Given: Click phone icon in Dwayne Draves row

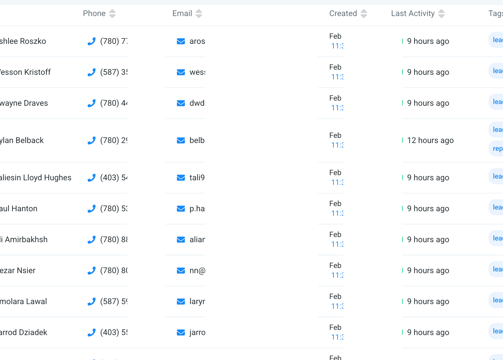Looking at the screenshot, I should click(x=91, y=103).
